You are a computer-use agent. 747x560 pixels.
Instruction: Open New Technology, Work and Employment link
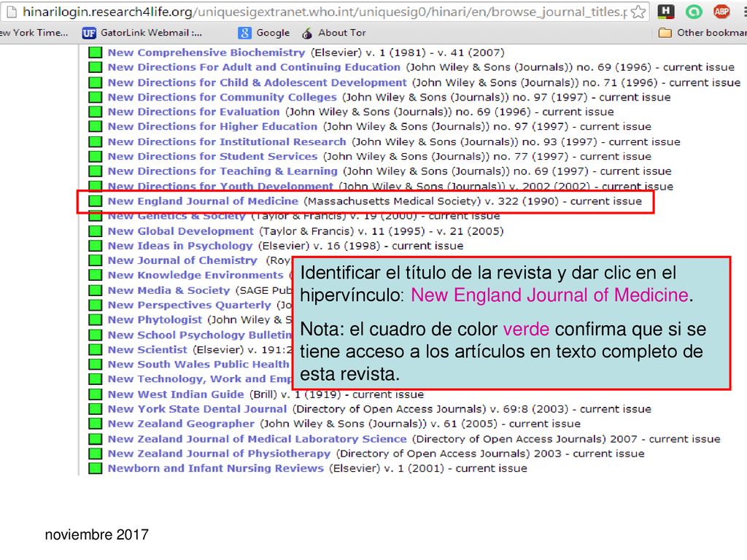[x=199, y=379]
